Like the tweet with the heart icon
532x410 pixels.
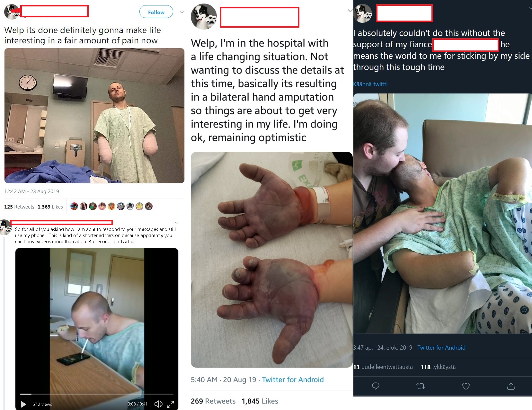466,386
